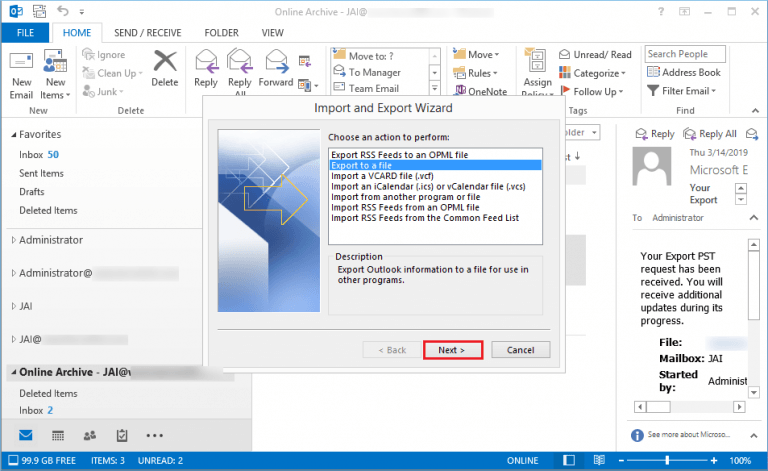
Task: Click Reply All in the reading pane
Action: point(710,134)
